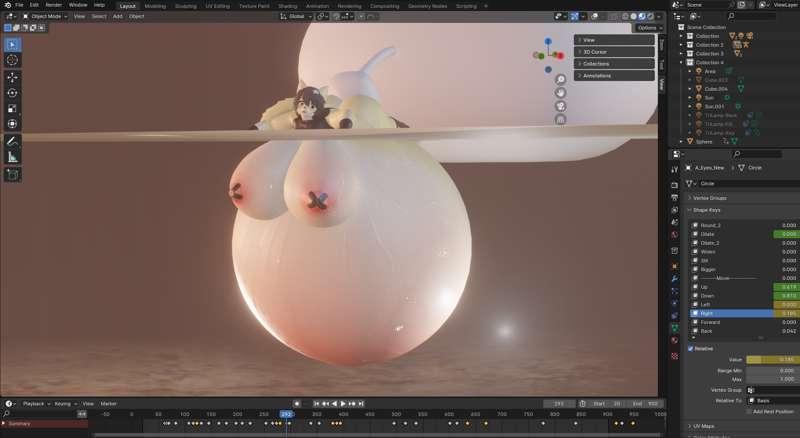Adjust the shape key Value slider

[x=772, y=360]
